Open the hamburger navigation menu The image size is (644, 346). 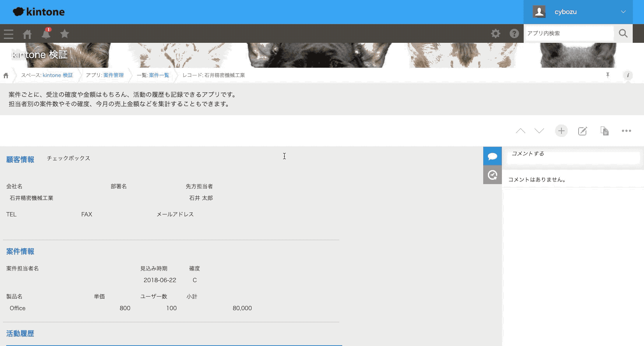click(x=9, y=34)
